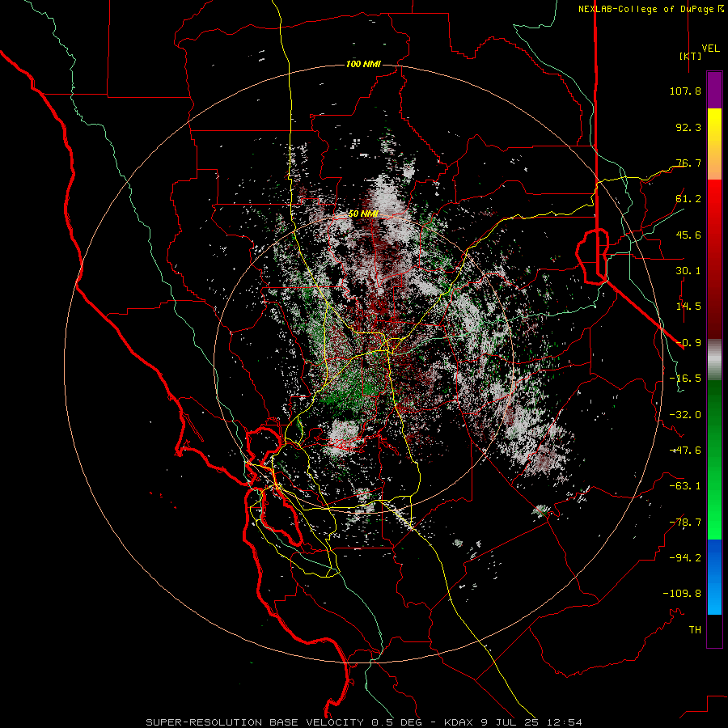Image resolution: width=728 pixels, height=728 pixels.
Task: Click the gray near-zero segment of the color bar
Action: pyautogui.click(x=714, y=360)
